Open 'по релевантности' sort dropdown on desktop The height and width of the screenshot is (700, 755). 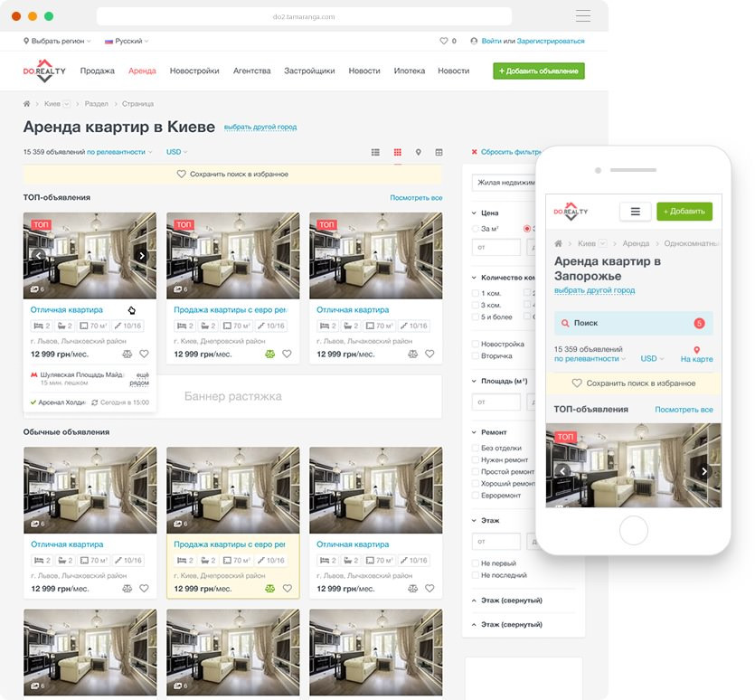119,152
